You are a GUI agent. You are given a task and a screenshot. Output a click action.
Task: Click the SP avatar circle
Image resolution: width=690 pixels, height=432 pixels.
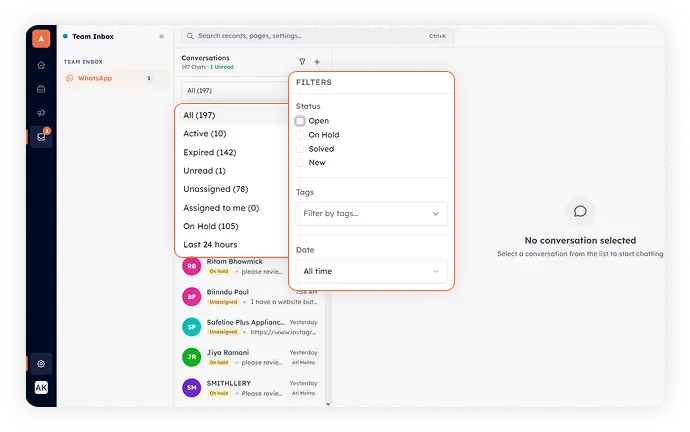191,327
